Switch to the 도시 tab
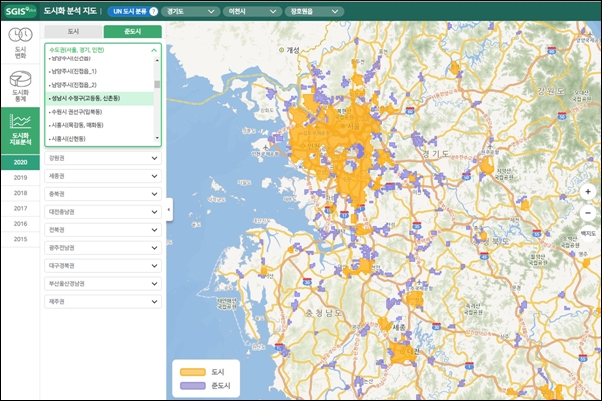Image resolution: width=602 pixels, height=401 pixels. [73, 31]
